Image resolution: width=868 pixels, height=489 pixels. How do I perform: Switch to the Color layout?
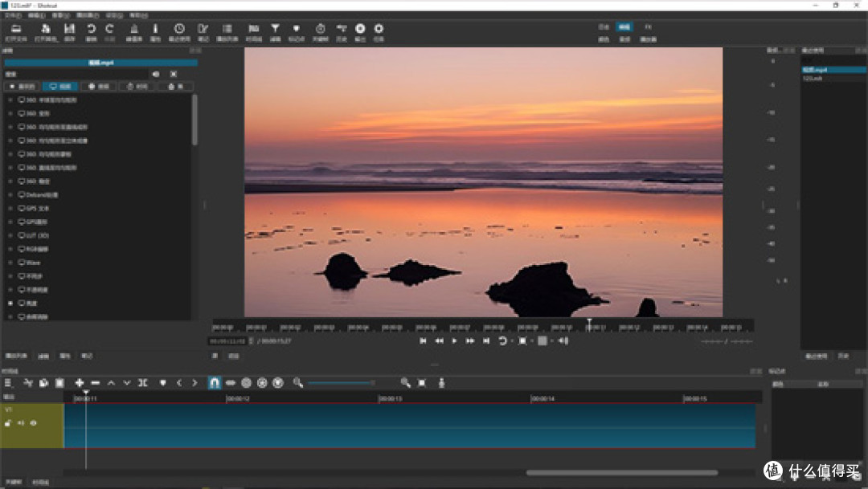click(x=604, y=39)
